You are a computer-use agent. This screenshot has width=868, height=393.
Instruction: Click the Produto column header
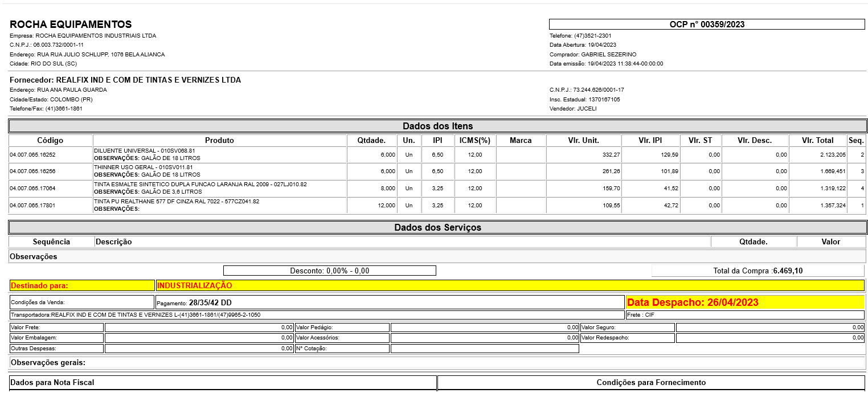220,140
